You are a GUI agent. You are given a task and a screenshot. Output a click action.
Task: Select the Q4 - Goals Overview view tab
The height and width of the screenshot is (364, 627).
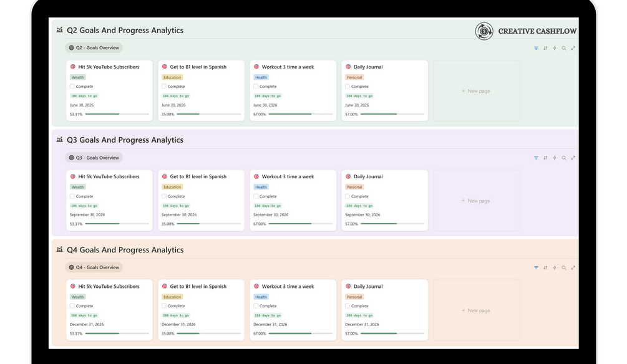pos(94,267)
